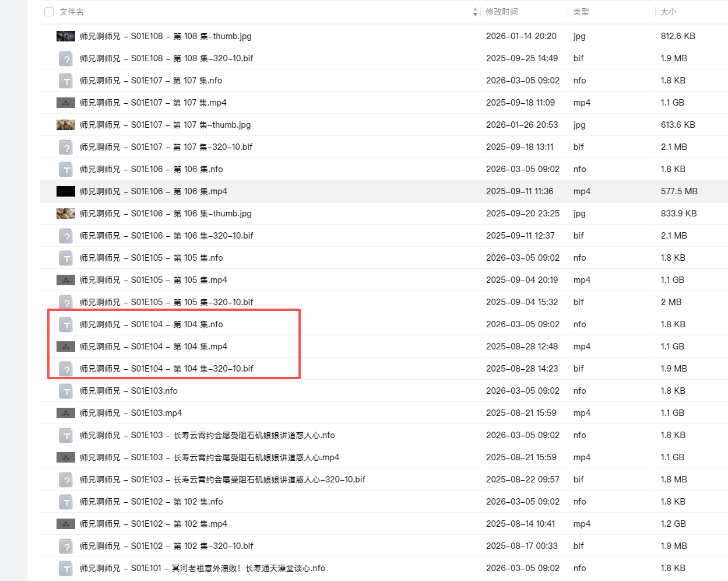The height and width of the screenshot is (581, 728).
Task: Sort the files by 大小 column
Action: (668, 12)
